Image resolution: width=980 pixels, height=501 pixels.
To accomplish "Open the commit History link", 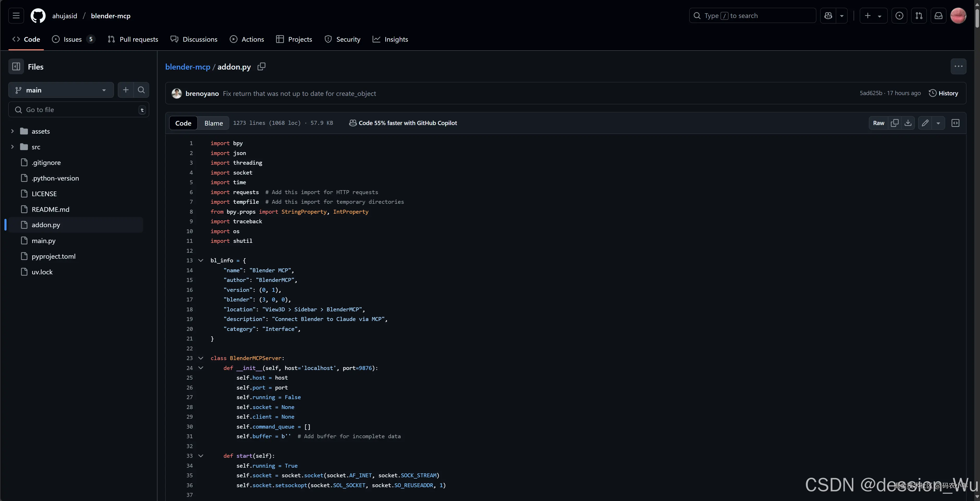I will pyautogui.click(x=944, y=93).
